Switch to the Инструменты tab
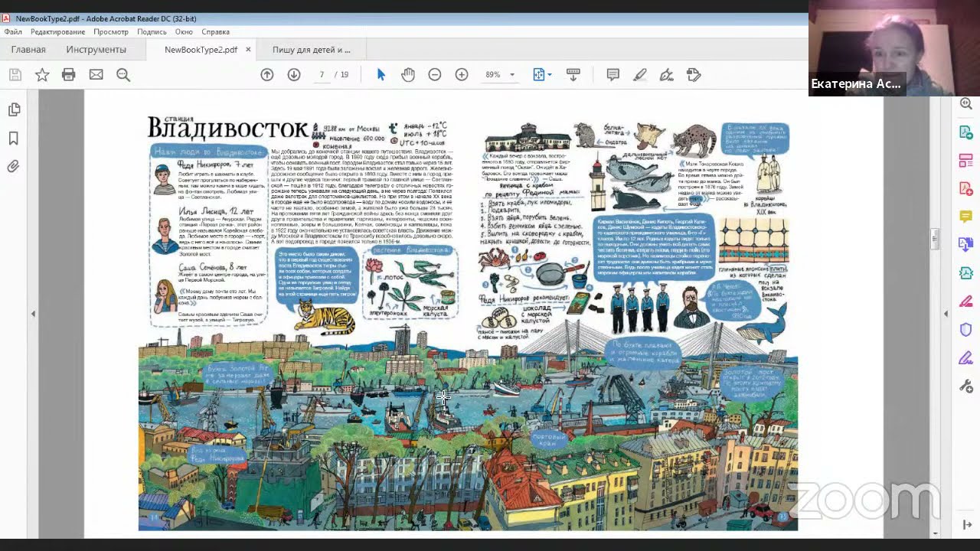980x551 pixels. click(x=96, y=50)
